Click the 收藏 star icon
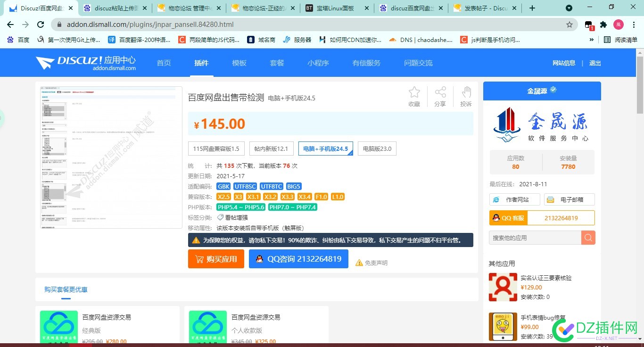This screenshot has width=644, height=347. click(x=414, y=92)
